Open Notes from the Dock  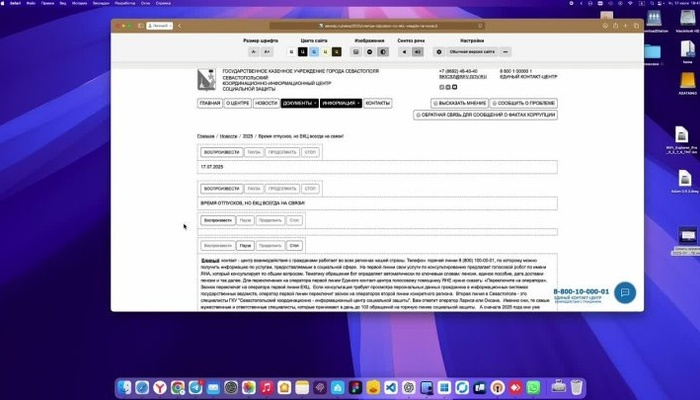302,387
